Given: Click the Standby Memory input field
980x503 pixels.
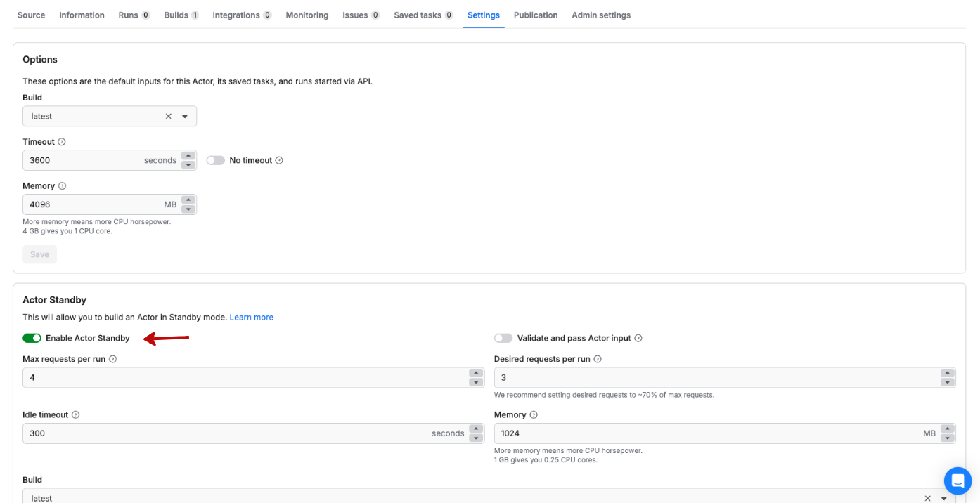Looking at the screenshot, I should (703, 433).
